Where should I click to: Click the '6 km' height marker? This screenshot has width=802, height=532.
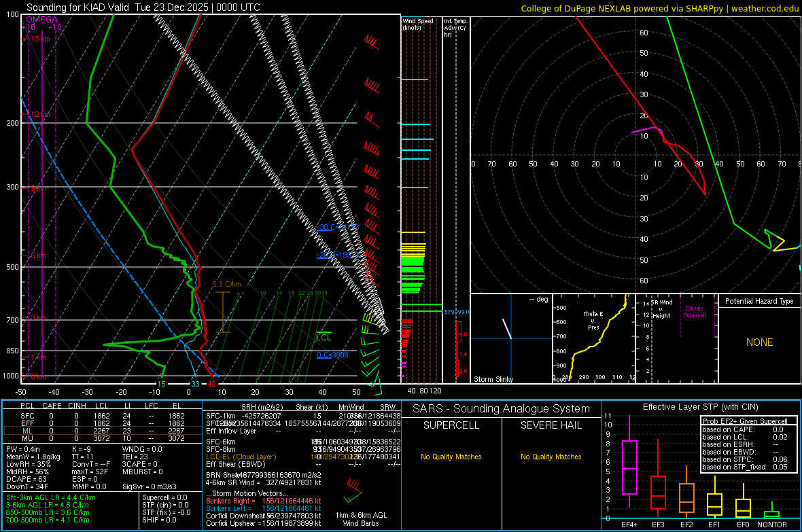tap(38, 255)
